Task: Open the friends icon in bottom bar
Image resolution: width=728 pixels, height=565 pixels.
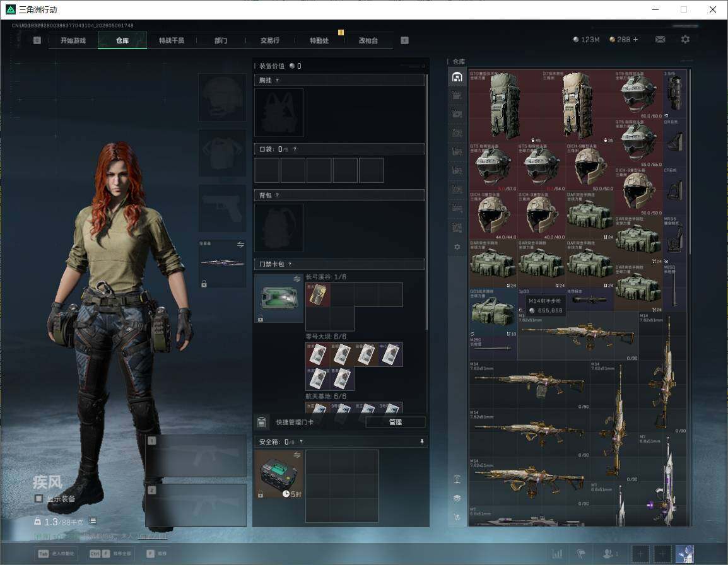Action: [x=610, y=554]
